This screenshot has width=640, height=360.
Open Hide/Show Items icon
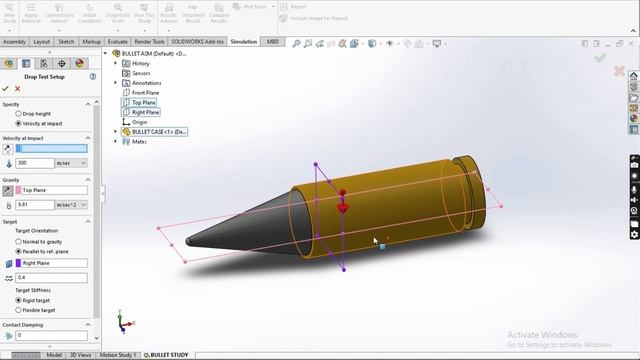tap(389, 43)
